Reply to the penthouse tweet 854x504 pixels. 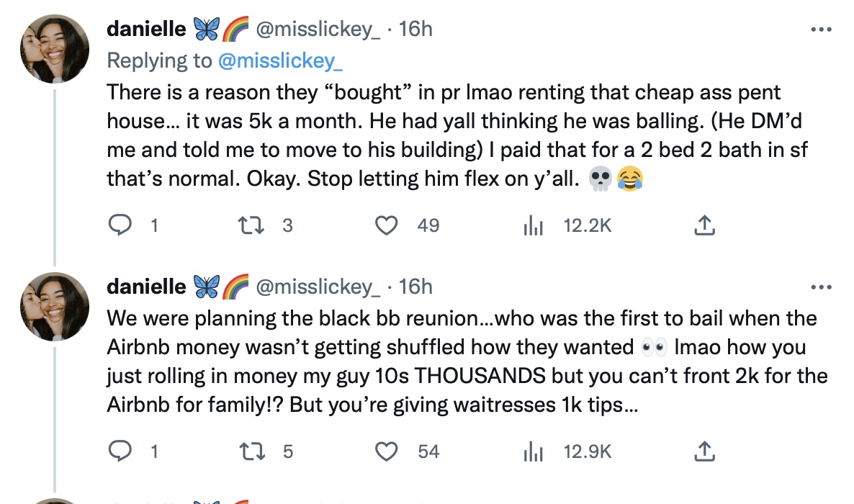[x=119, y=226]
